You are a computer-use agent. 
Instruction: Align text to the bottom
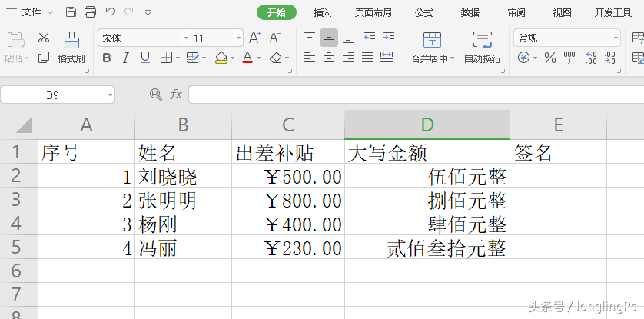pyautogui.click(x=348, y=39)
